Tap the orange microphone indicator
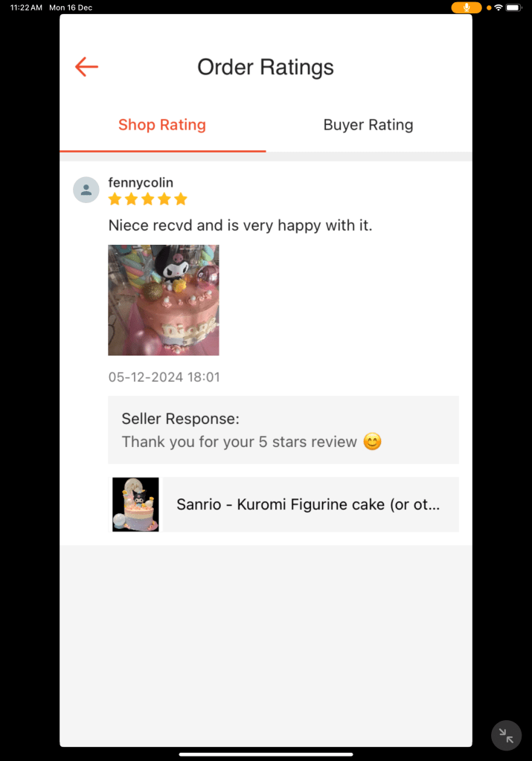The width and height of the screenshot is (532, 761). tap(466, 7)
